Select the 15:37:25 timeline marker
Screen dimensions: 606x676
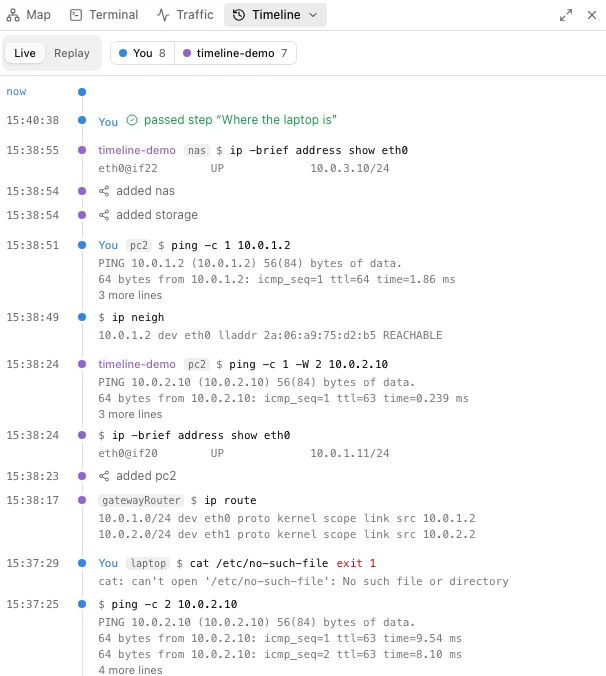tap(82, 604)
